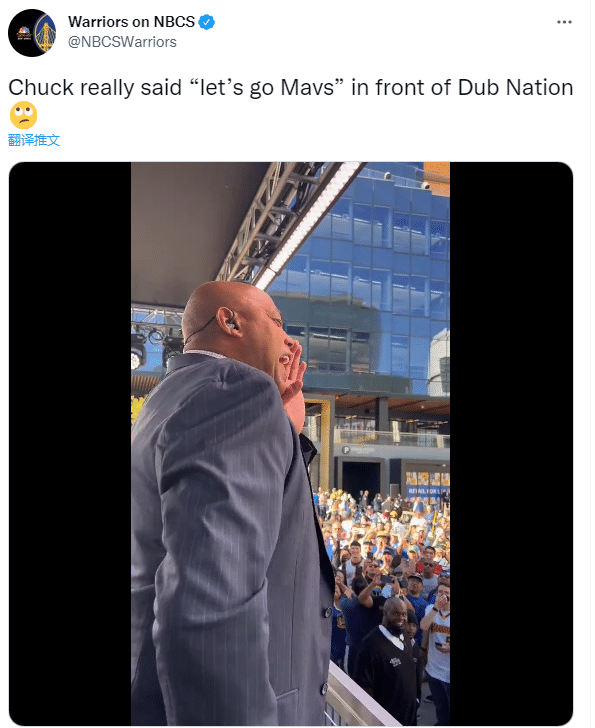Click the left black bar of video

pos(70,443)
